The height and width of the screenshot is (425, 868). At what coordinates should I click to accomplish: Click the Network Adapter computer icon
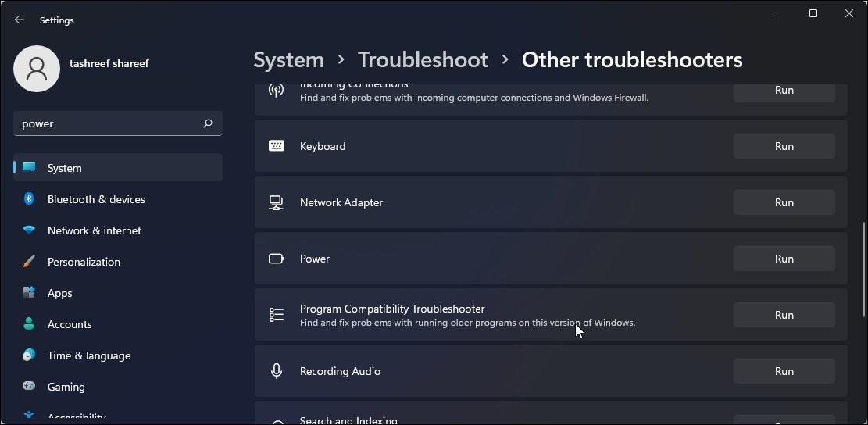(277, 202)
